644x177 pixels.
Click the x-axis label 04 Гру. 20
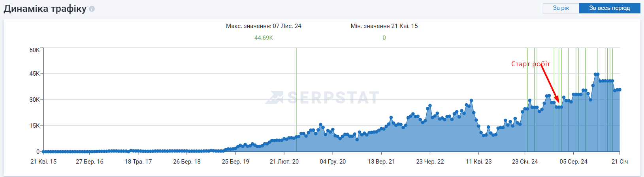(x=333, y=162)
